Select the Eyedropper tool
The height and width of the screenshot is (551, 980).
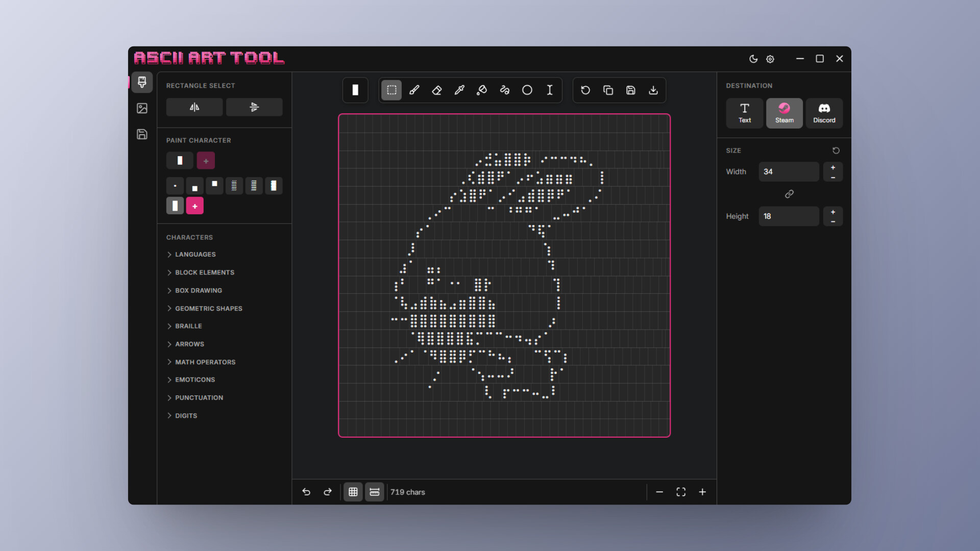(x=459, y=90)
